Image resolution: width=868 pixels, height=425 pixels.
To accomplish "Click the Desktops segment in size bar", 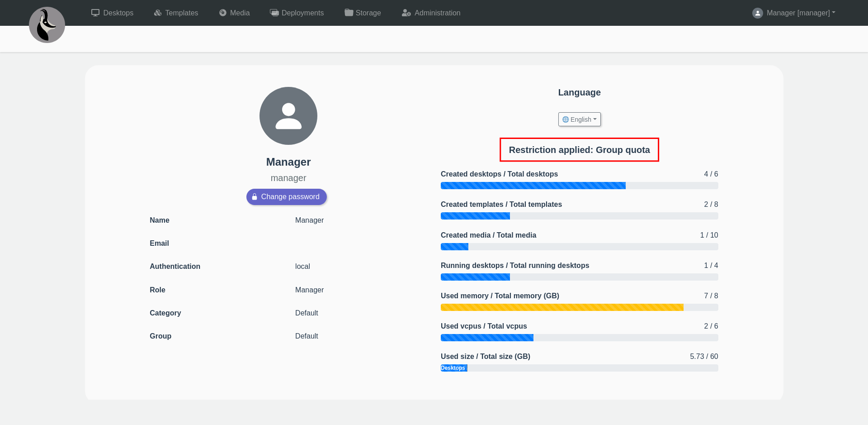I will pos(454,368).
